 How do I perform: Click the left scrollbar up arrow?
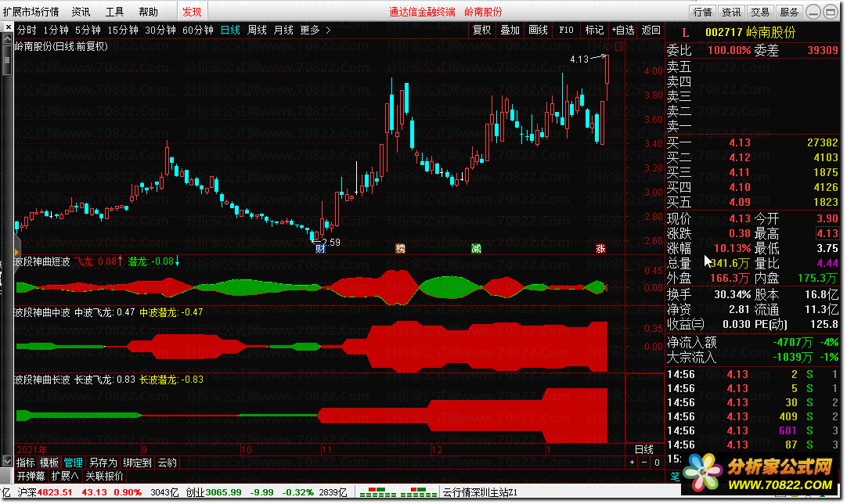(x=7, y=39)
